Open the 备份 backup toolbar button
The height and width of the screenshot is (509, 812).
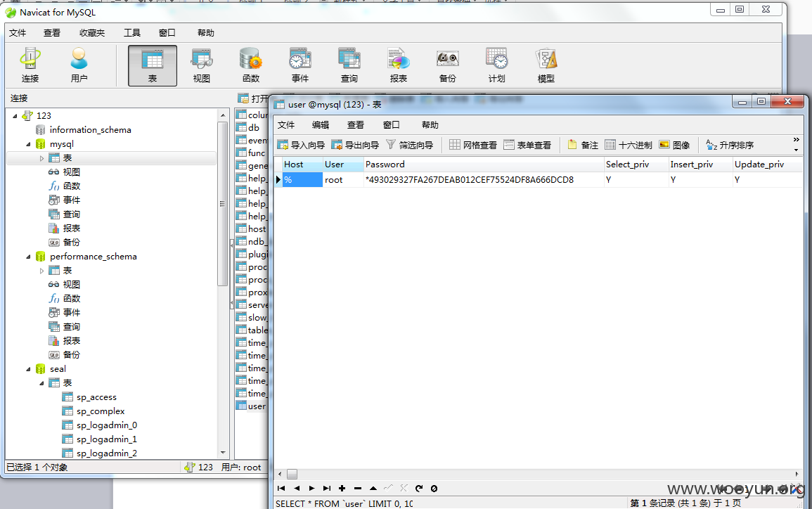point(447,65)
